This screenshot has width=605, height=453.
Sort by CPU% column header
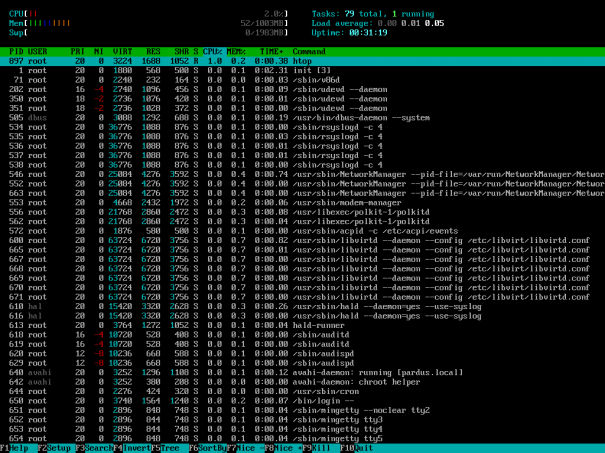coord(213,51)
